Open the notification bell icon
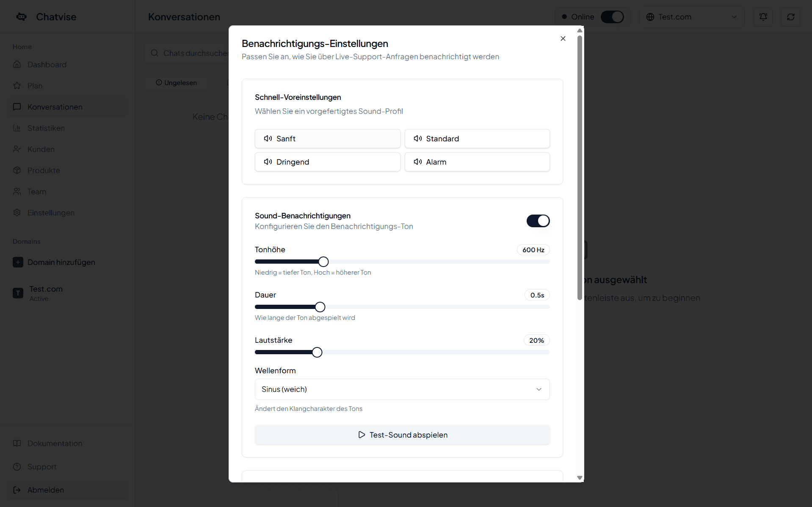This screenshot has height=507, width=812. click(x=763, y=17)
